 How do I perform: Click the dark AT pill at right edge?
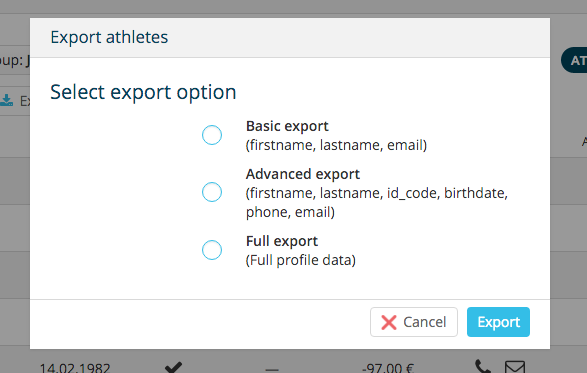click(x=574, y=60)
